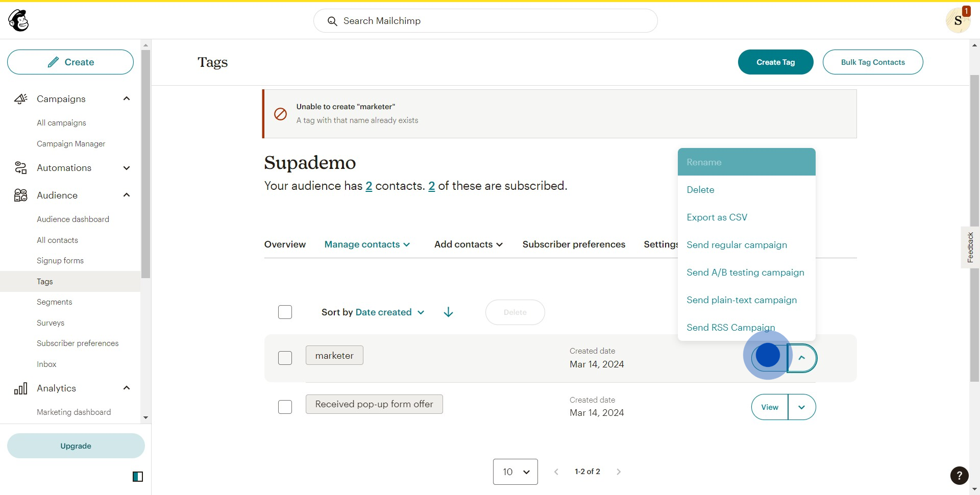Toggle the select all tags checkbox
The width and height of the screenshot is (980, 495).
click(x=285, y=312)
